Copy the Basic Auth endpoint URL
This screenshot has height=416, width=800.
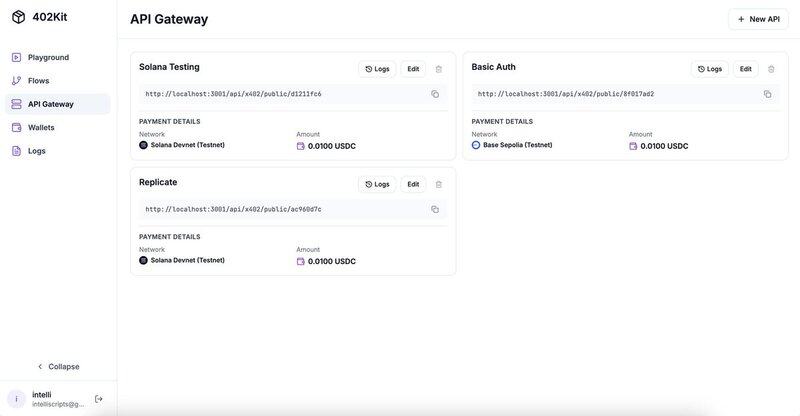click(767, 94)
